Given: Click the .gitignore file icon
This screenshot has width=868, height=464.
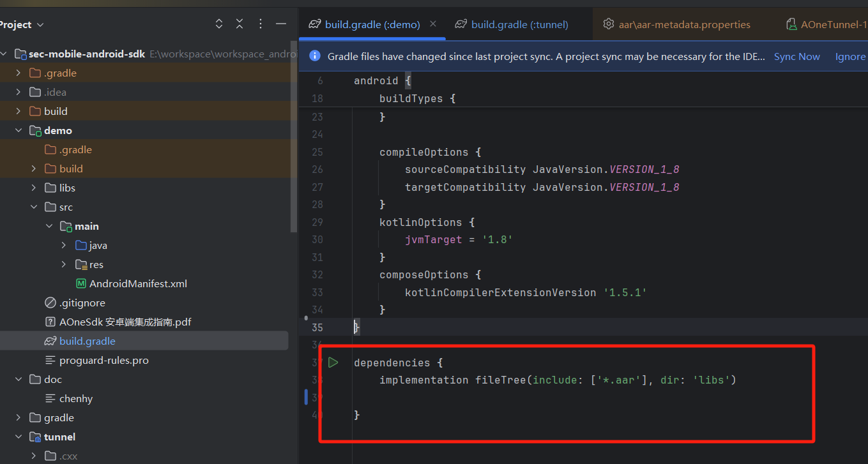Looking at the screenshot, I should click(x=50, y=303).
